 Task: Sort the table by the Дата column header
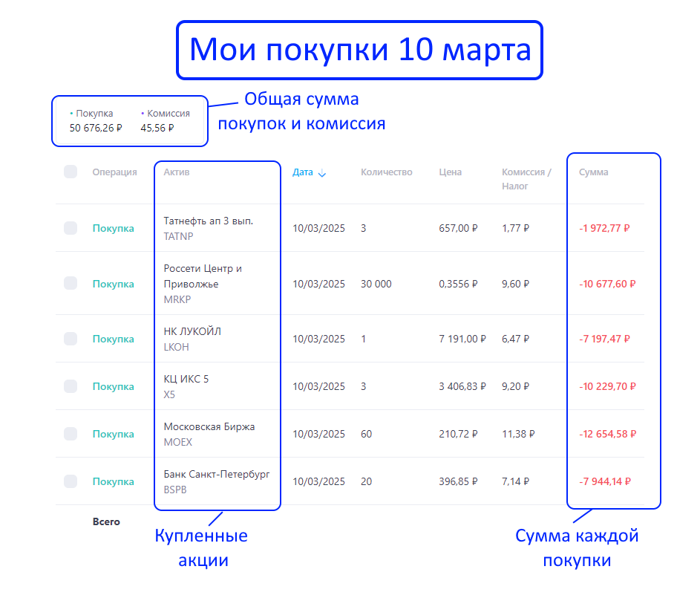(303, 172)
